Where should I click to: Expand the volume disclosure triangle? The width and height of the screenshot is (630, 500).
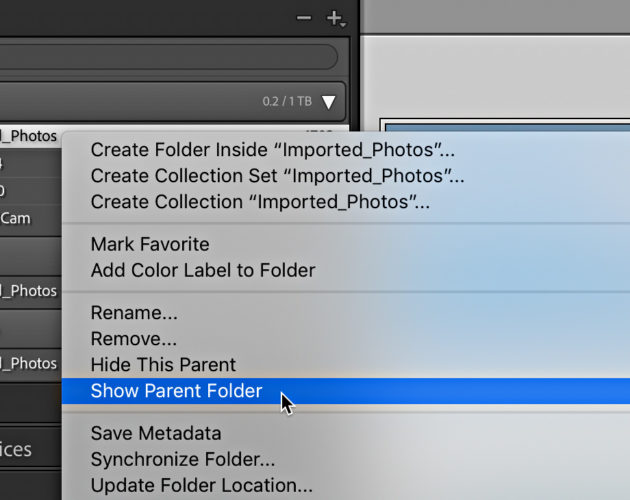329,102
